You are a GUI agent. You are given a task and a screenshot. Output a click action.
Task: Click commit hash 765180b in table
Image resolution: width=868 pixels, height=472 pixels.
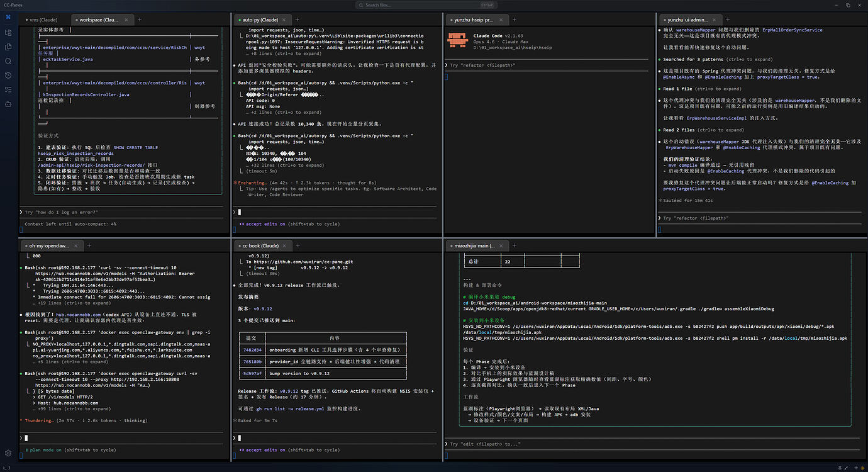(x=252, y=362)
